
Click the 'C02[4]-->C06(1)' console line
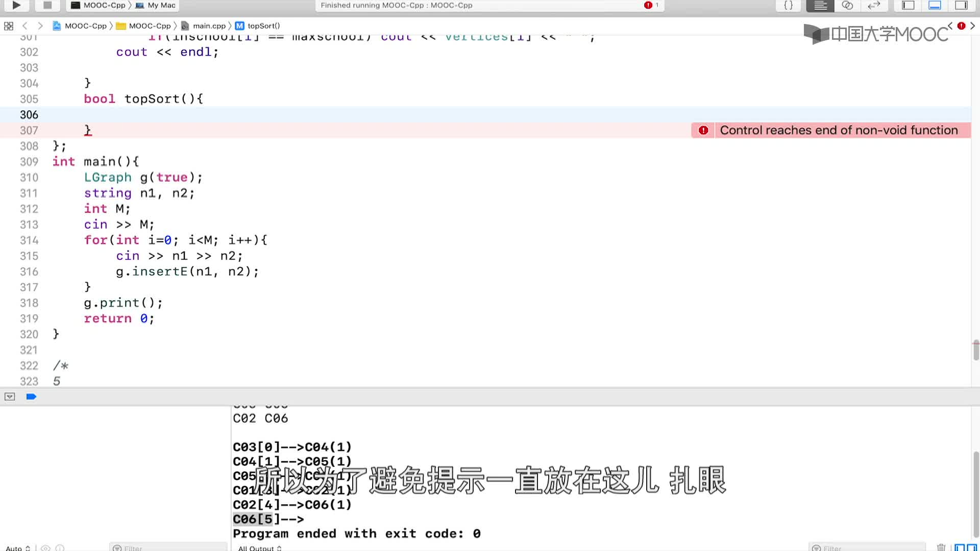(x=292, y=505)
